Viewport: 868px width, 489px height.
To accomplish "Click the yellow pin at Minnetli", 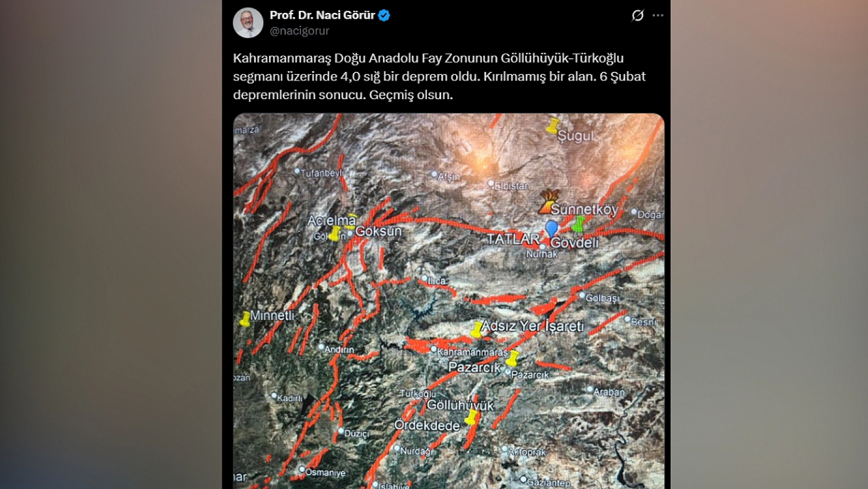I will pyautogui.click(x=245, y=319).
